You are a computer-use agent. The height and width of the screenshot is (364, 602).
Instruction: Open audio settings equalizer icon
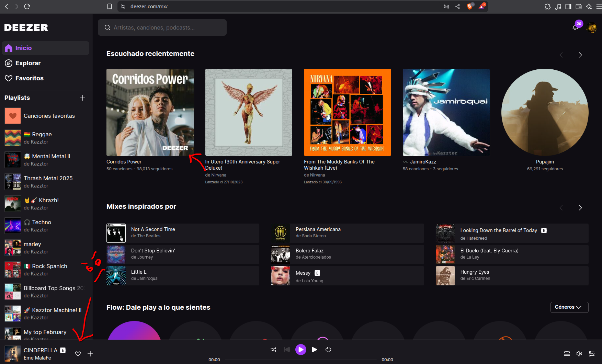pos(592,354)
